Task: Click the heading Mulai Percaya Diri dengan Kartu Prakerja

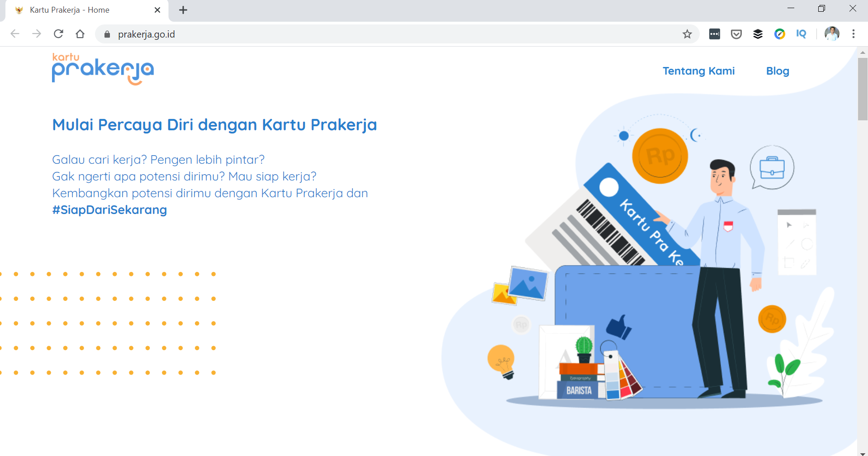Action: point(214,125)
